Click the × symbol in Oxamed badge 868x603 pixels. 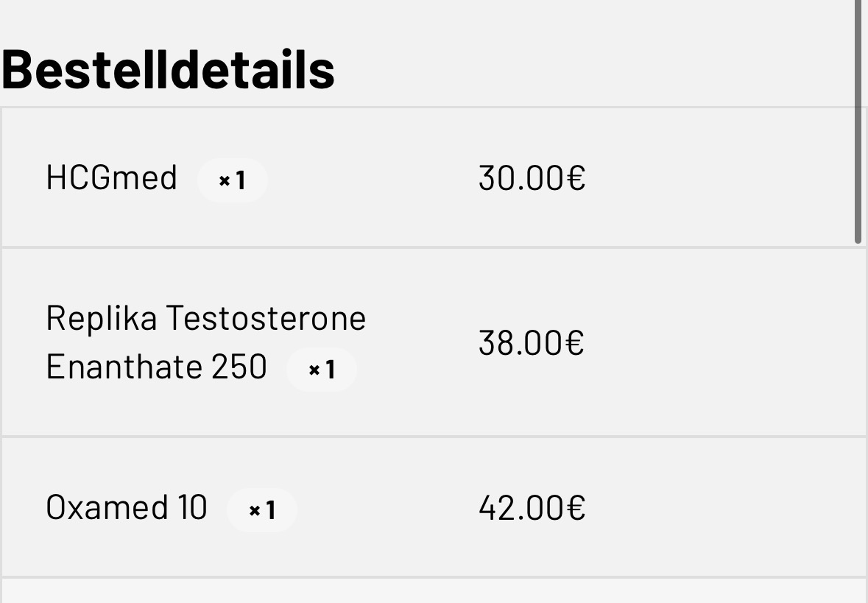[x=255, y=511]
